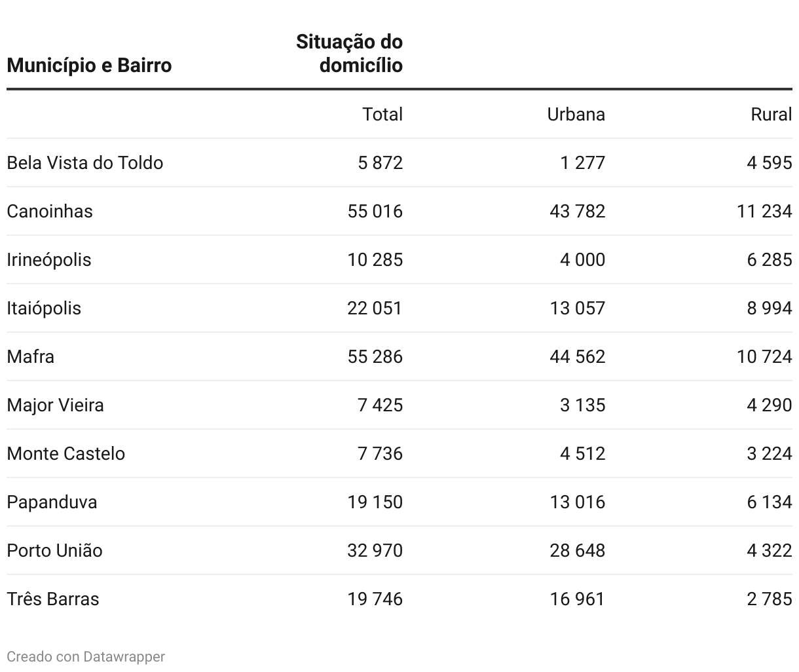Click the Bela Vista do Toldo row label
This screenshot has height=672, width=799.
point(85,163)
